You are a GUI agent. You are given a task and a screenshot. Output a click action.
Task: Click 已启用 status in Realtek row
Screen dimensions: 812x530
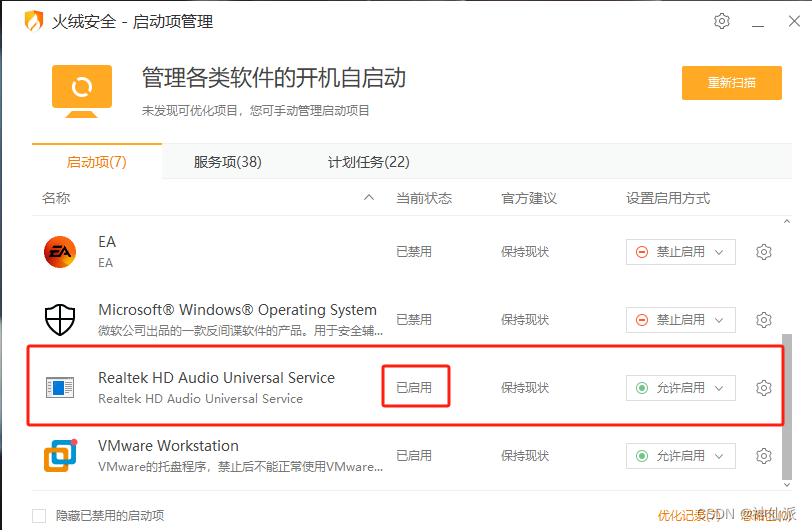pyautogui.click(x=414, y=388)
